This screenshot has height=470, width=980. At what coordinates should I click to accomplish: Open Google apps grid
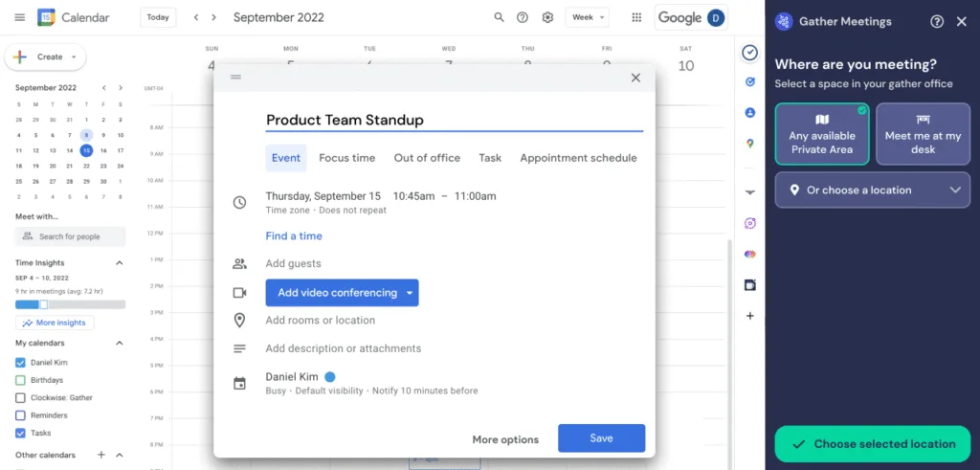[636, 17]
